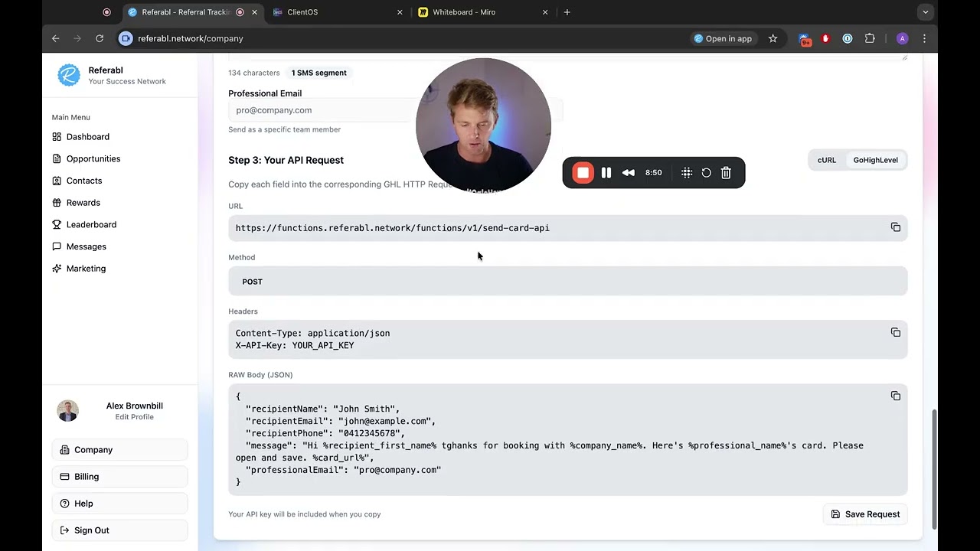Screen dimensions: 980x551
Task: Close the Whiteboard - Miro tab
Action: click(545, 12)
